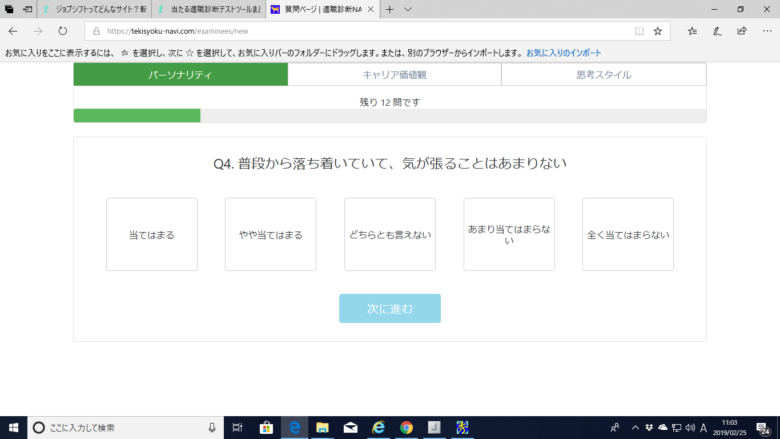Screen dimensions: 780x439
Task: Choose answer どちらとも言えない
Action: click(390, 234)
